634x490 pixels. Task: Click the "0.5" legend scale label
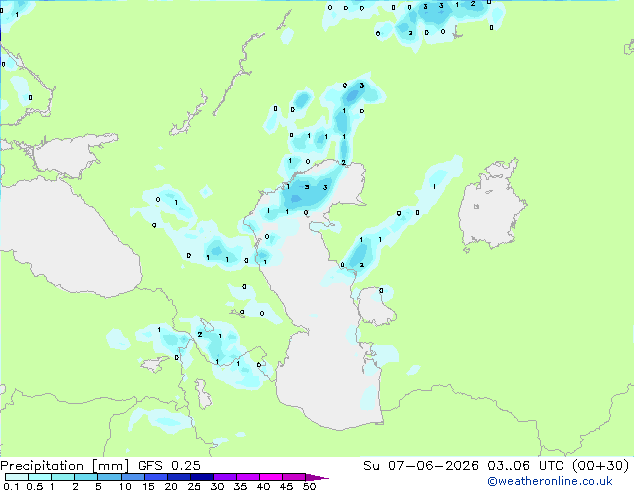tap(35, 486)
